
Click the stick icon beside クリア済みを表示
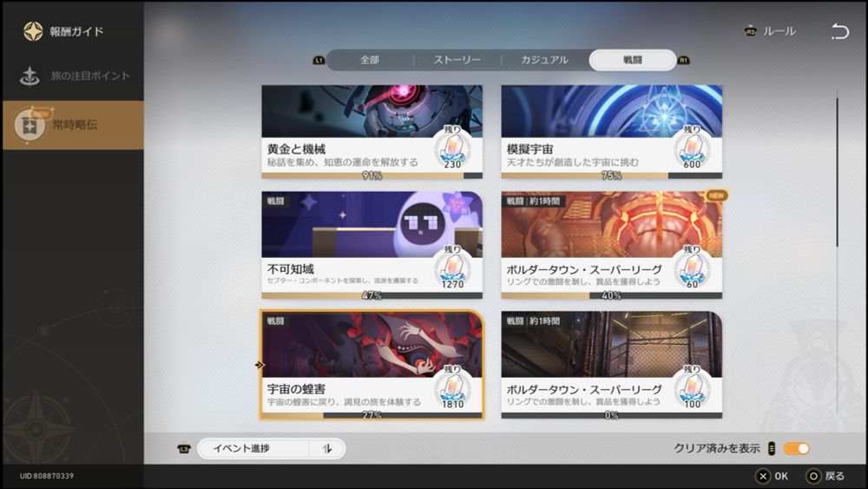pos(772,448)
